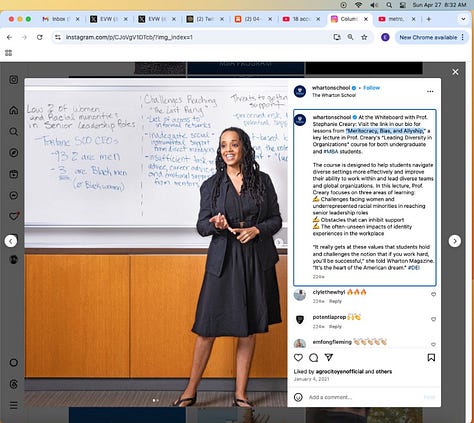Open Instagram Search from the sidebar
This screenshot has height=423, width=474.
[x=14, y=131]
